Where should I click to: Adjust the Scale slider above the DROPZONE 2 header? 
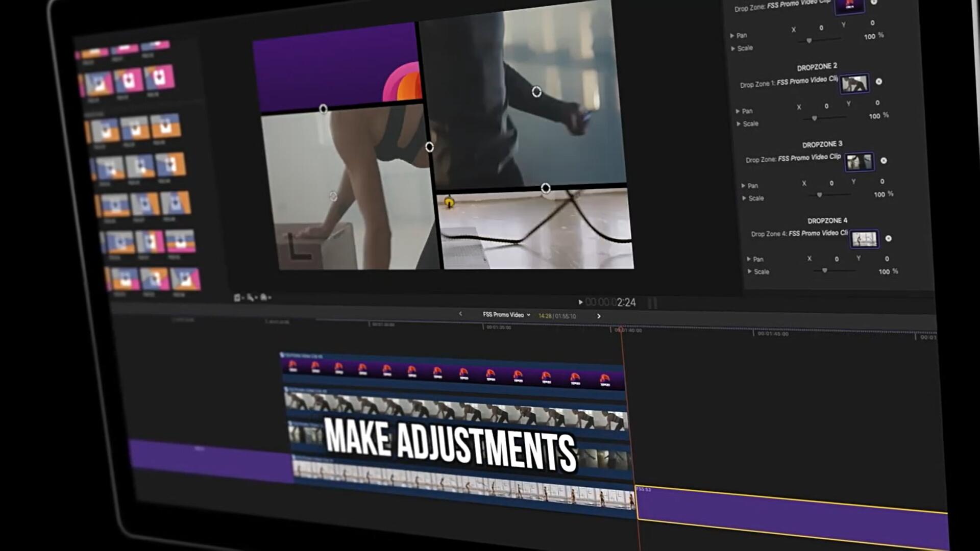(x=820, y=40)
